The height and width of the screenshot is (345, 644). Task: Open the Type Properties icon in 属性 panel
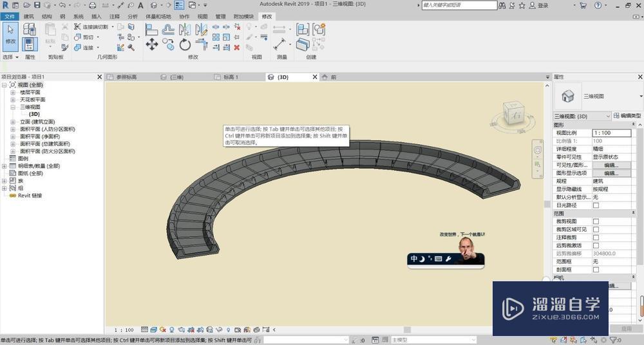30,29
